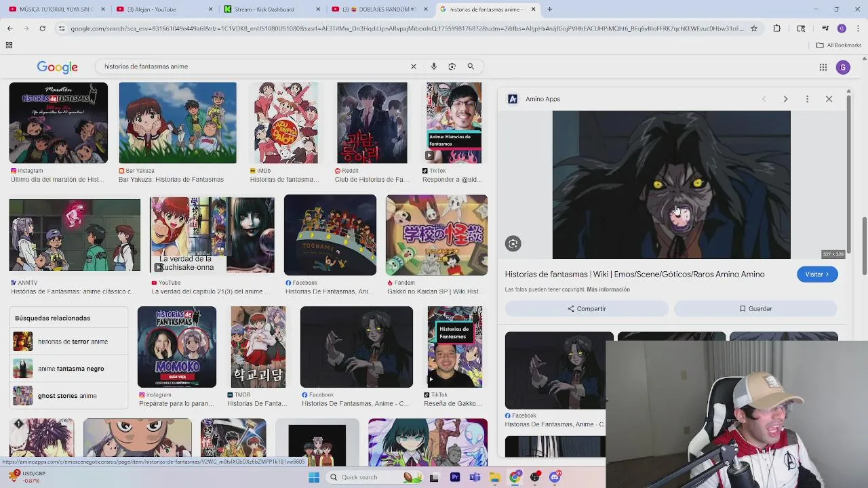Go to Google homepage via logo
Image resolution: width=868 pixels, height=488 pixels.
(x=57, y=67)
